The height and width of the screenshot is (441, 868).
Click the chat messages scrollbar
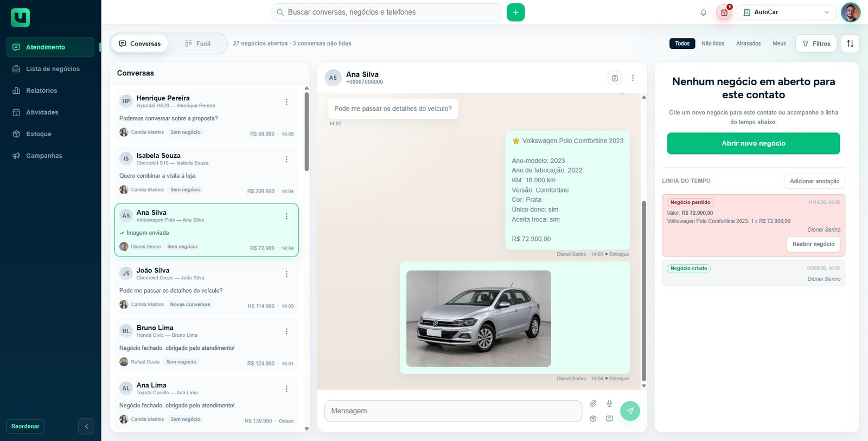644,291
